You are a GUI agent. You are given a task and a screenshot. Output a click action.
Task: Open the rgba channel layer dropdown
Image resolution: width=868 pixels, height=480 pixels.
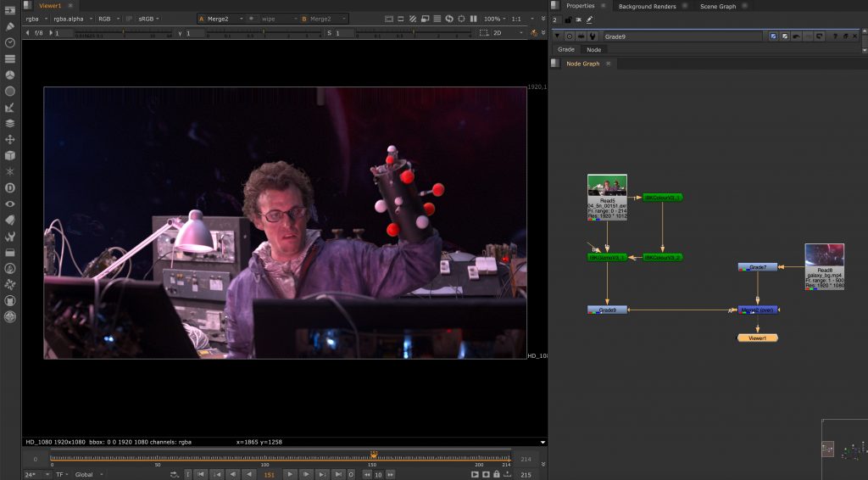[x=36, y=19]
